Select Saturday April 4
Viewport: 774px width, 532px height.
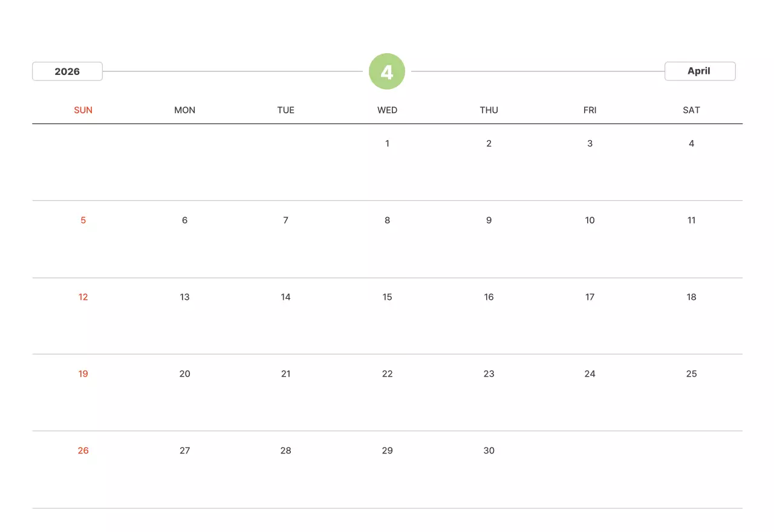pos(691,143)
